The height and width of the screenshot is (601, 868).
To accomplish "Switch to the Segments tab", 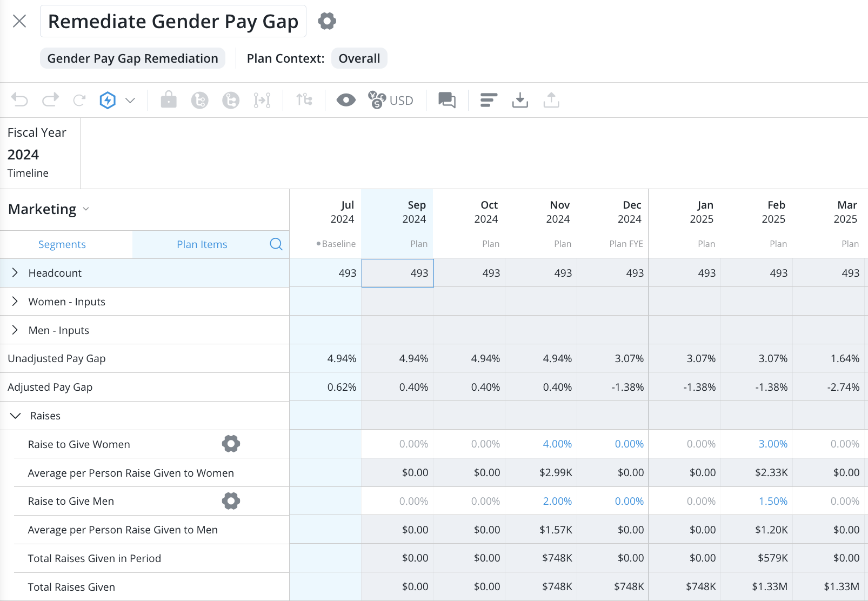I will point(62,244).
